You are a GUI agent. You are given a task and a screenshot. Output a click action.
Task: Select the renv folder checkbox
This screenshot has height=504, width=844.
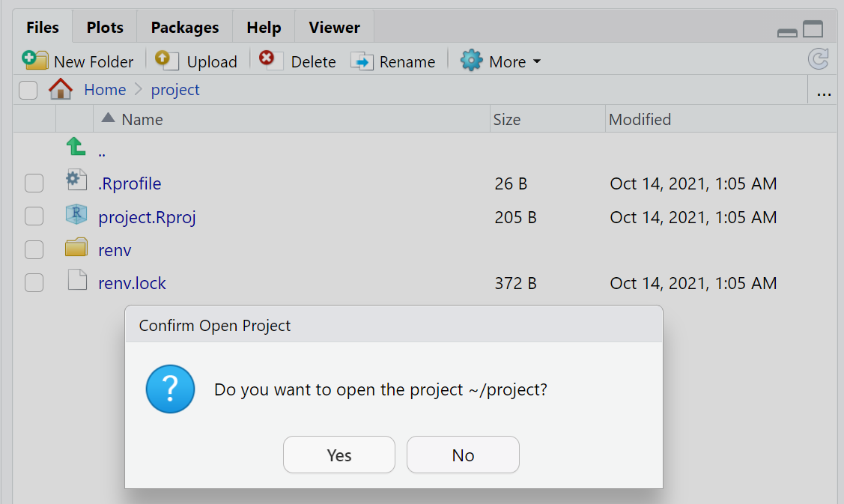click(34, 250)
